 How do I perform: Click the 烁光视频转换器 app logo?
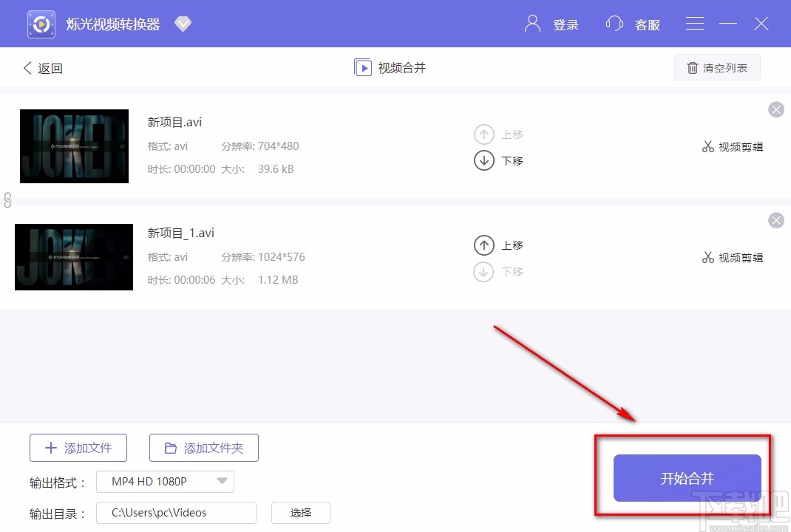41,23
